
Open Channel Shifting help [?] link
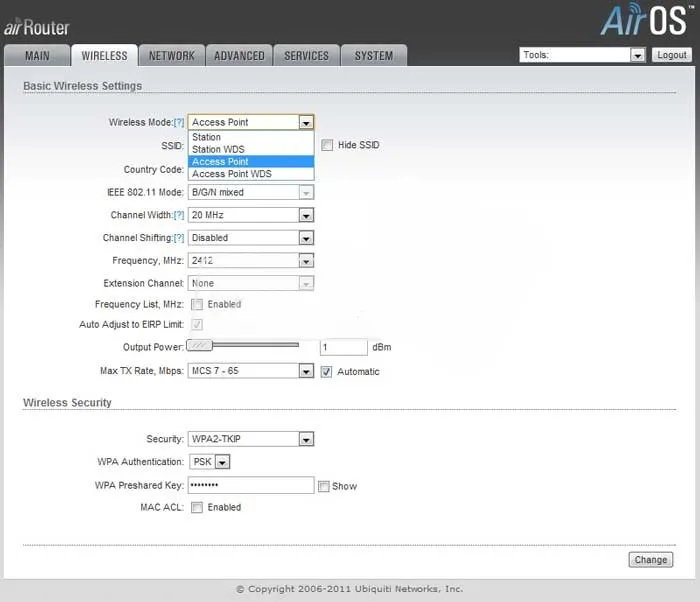click(x=179, y=238)
